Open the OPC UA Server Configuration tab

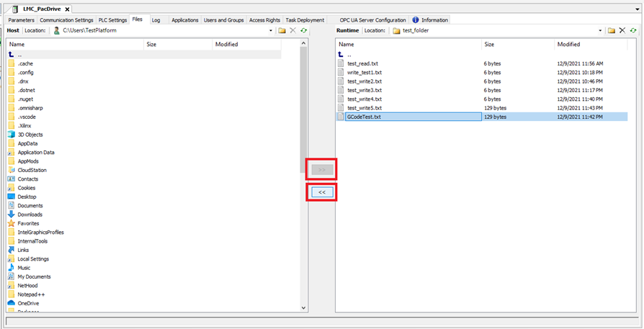point(372,20)
